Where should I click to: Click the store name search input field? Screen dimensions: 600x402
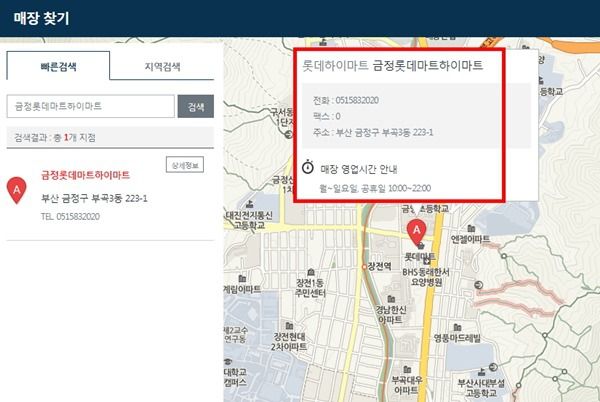(91, 106)
